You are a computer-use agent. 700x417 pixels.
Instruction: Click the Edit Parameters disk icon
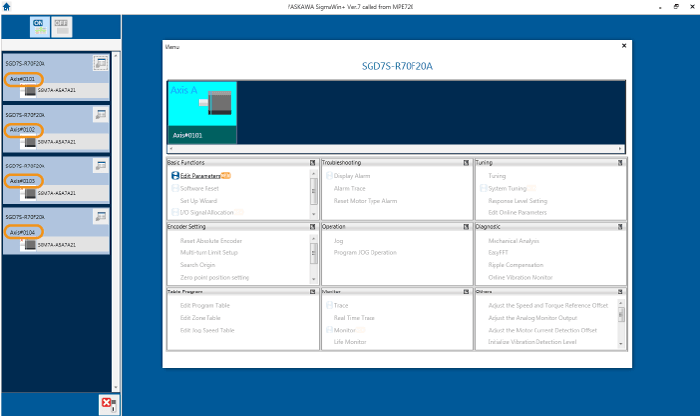coord(174,176)
